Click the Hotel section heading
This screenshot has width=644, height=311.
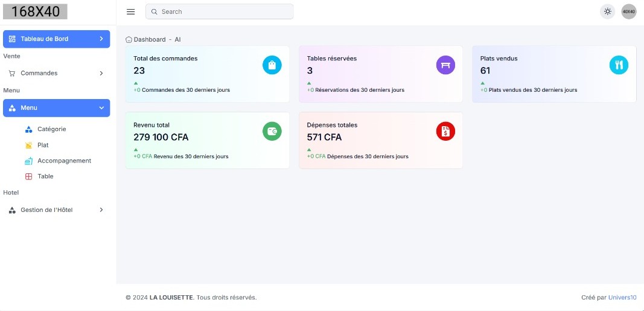tap(11, 193)
